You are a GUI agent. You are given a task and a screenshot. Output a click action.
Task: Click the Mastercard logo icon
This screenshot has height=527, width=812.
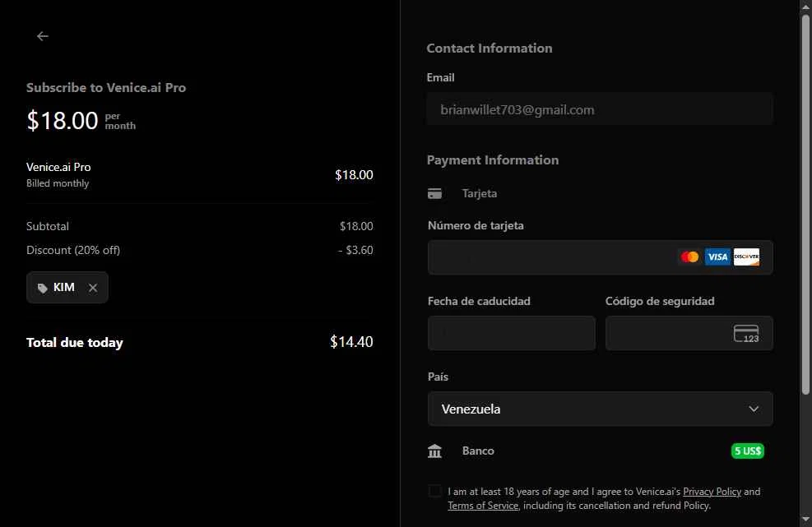tap(689, 257)
